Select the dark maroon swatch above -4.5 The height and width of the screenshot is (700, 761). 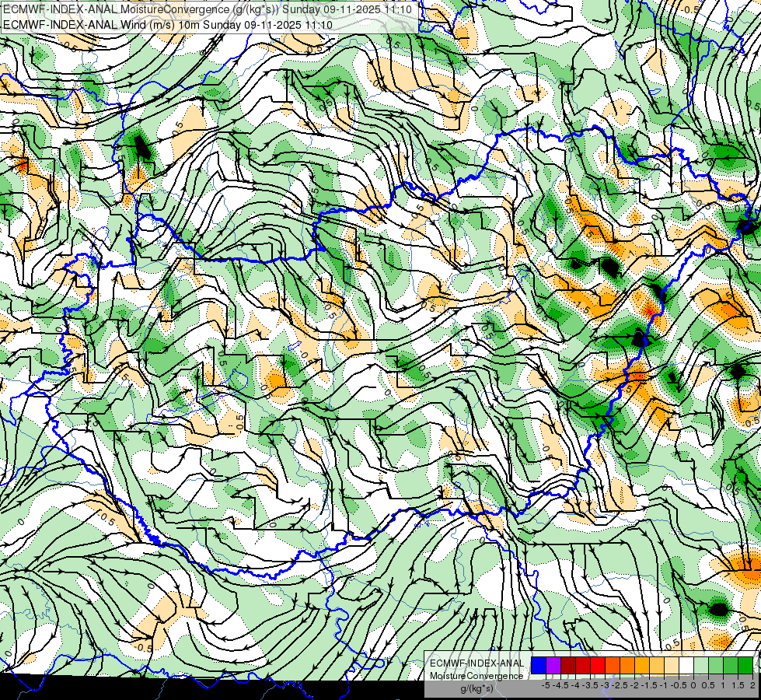tap(568, 665)
